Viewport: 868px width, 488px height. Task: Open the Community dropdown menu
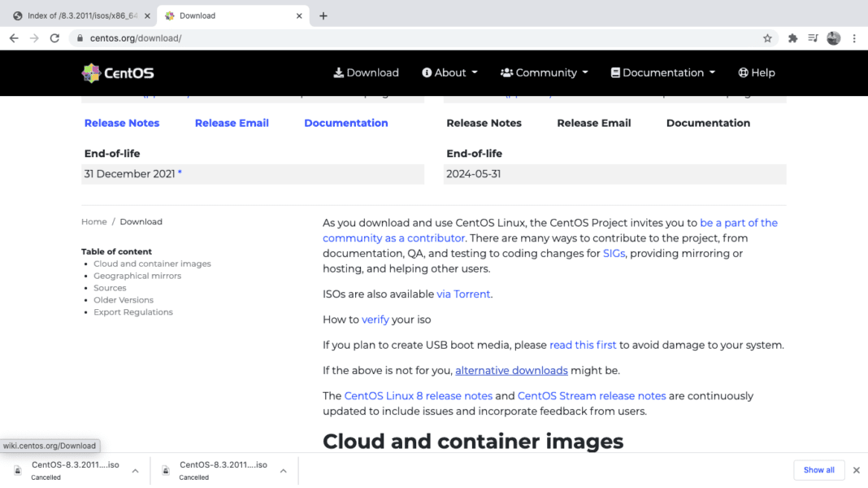point(544,72)
